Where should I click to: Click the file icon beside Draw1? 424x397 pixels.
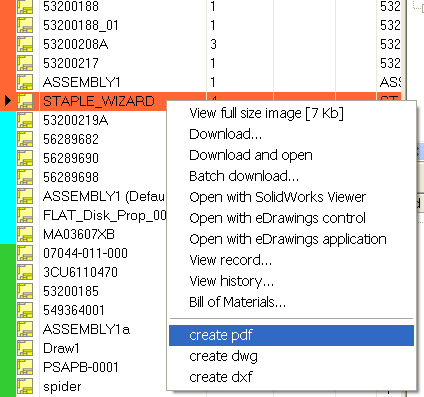(25, 348)
